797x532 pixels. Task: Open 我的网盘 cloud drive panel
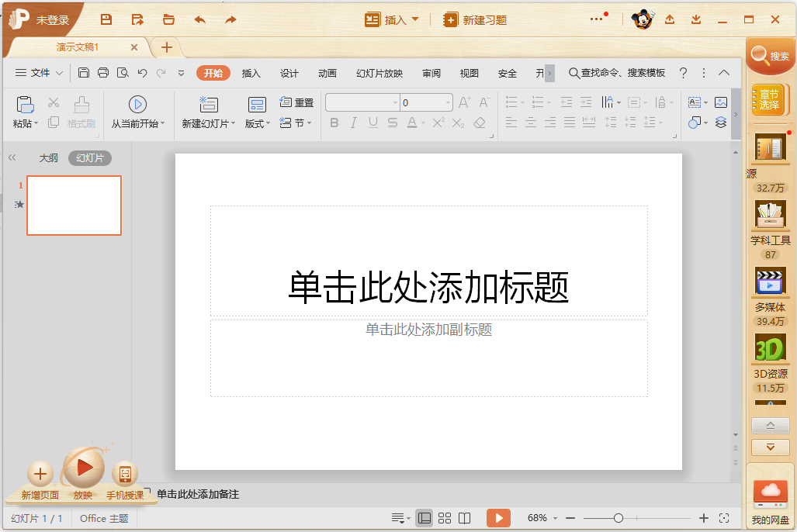point(769,492)
